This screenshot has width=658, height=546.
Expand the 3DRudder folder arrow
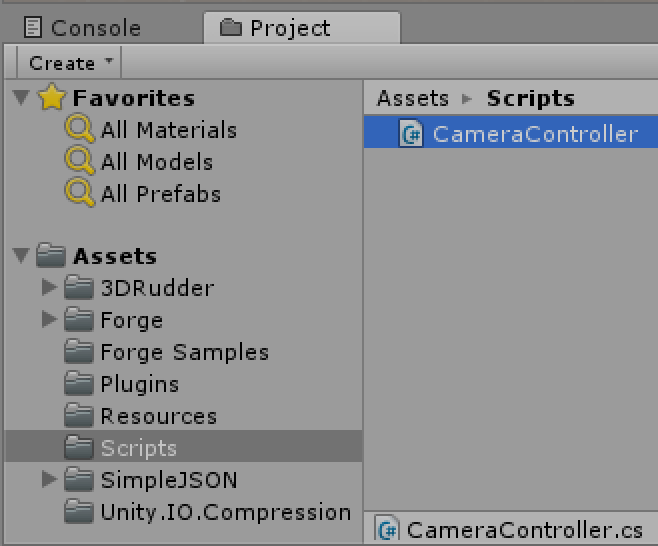[49, 288]
